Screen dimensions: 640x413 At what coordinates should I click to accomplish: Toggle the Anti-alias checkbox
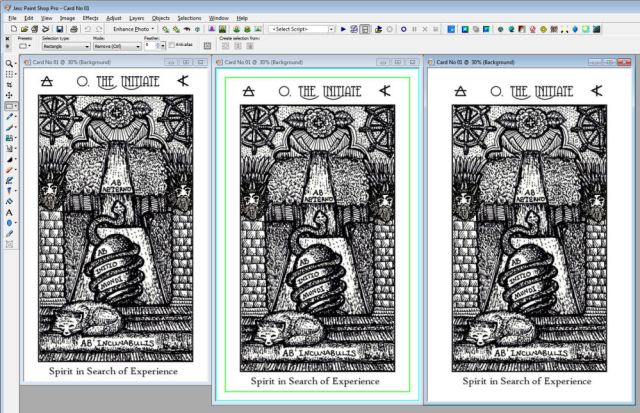(x=171, y=45)
